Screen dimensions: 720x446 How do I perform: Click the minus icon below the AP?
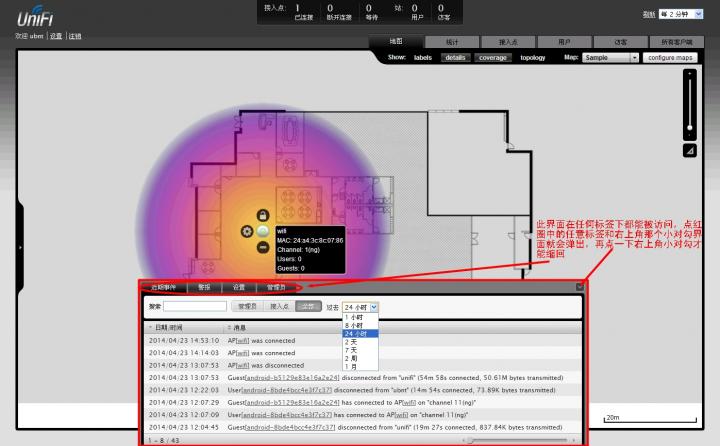coord(263,248)
